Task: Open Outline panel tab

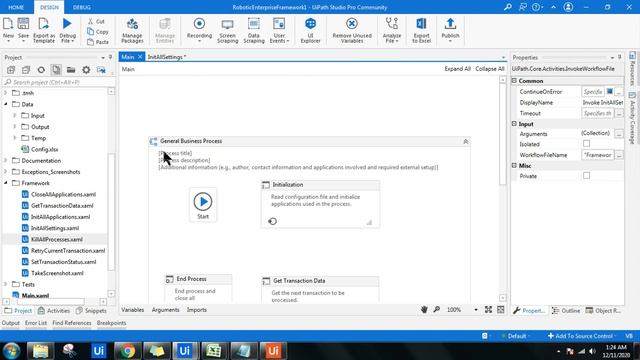Action: [x=566, y=311]
